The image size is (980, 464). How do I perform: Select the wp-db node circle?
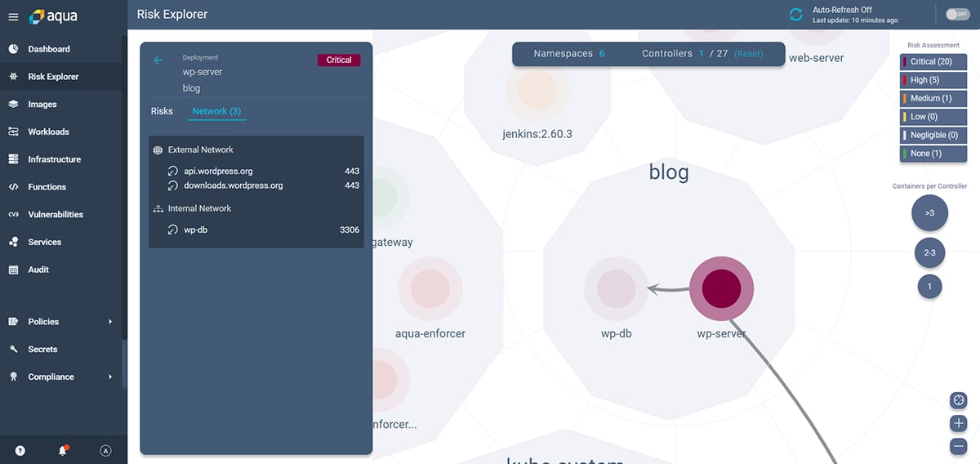pos(617,288)
